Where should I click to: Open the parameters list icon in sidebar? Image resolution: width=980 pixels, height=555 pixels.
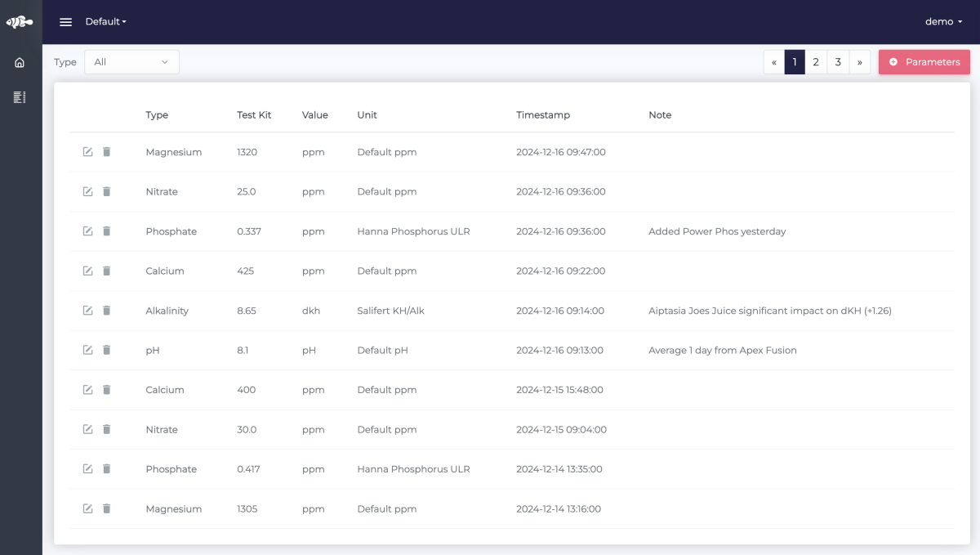20,97
